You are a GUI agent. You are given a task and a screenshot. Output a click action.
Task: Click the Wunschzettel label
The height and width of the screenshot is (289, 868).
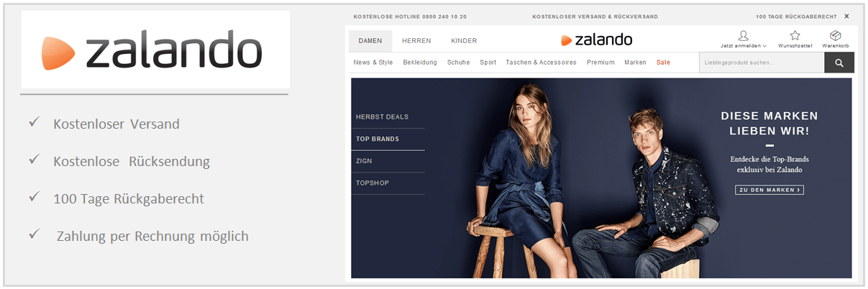click(795, 45)
